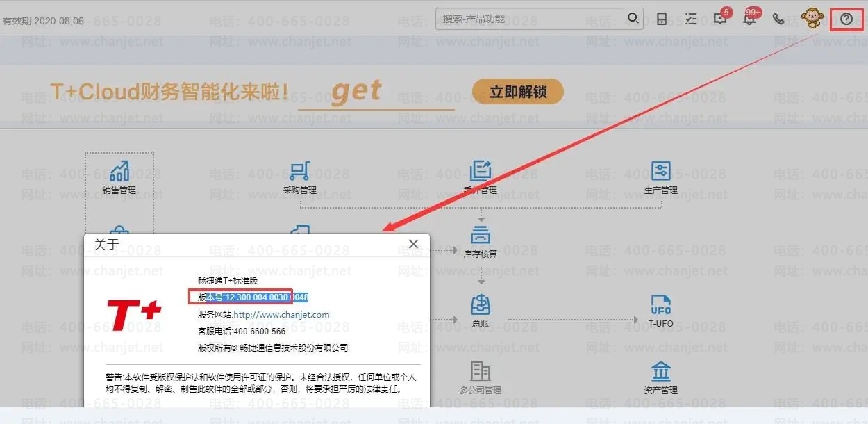Click the search magnifier icon

tap(633, 19)
